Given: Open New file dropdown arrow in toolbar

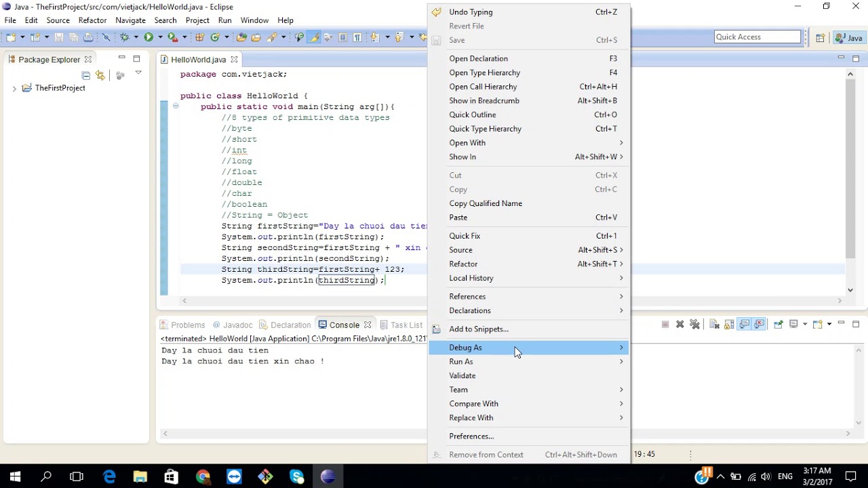Looking at the screenshot, I should pyautogui.click(x=22, y=37).
